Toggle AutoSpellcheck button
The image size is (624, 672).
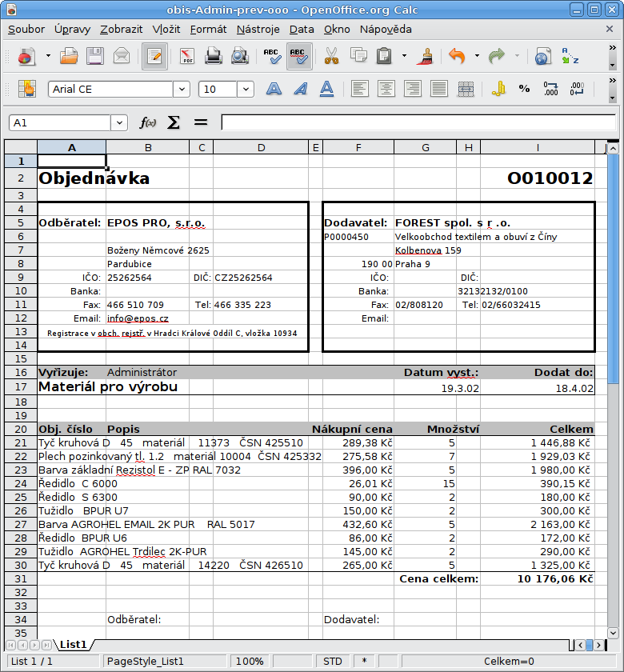click(299, 57)
